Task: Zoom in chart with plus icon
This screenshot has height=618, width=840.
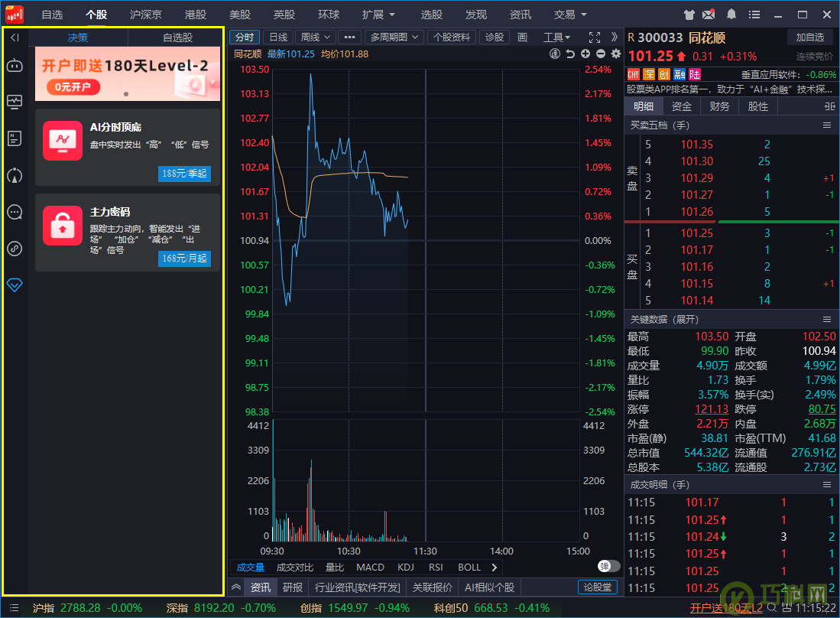Action: [585, 54]
